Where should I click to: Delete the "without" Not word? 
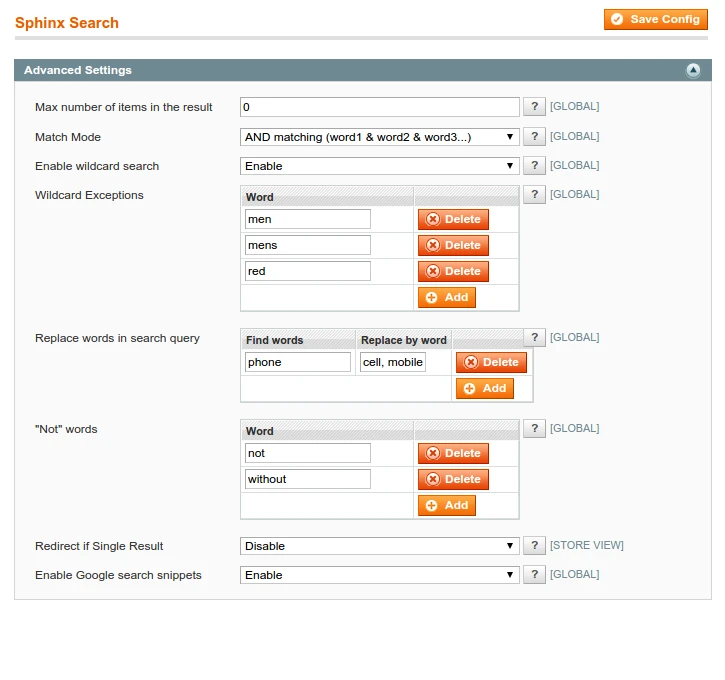453,479
